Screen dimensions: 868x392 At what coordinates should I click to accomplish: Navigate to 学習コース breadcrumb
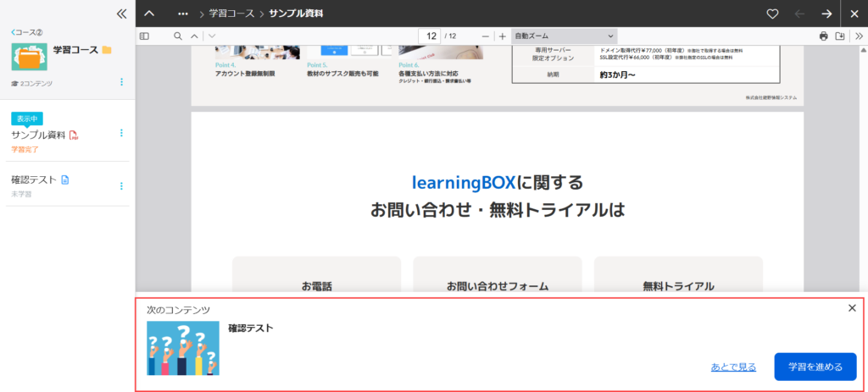point(231,14)
